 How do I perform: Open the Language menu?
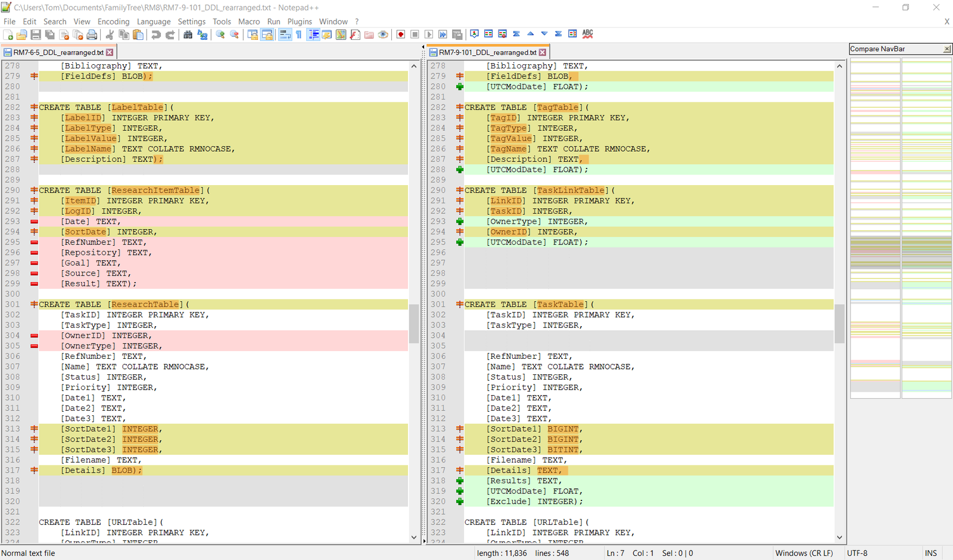[154, 21]
